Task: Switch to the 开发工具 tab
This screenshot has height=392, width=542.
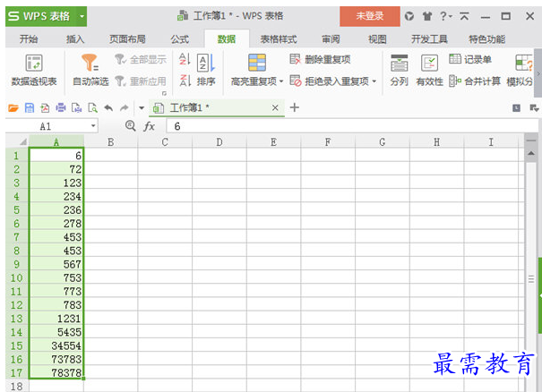Action: 429,39
